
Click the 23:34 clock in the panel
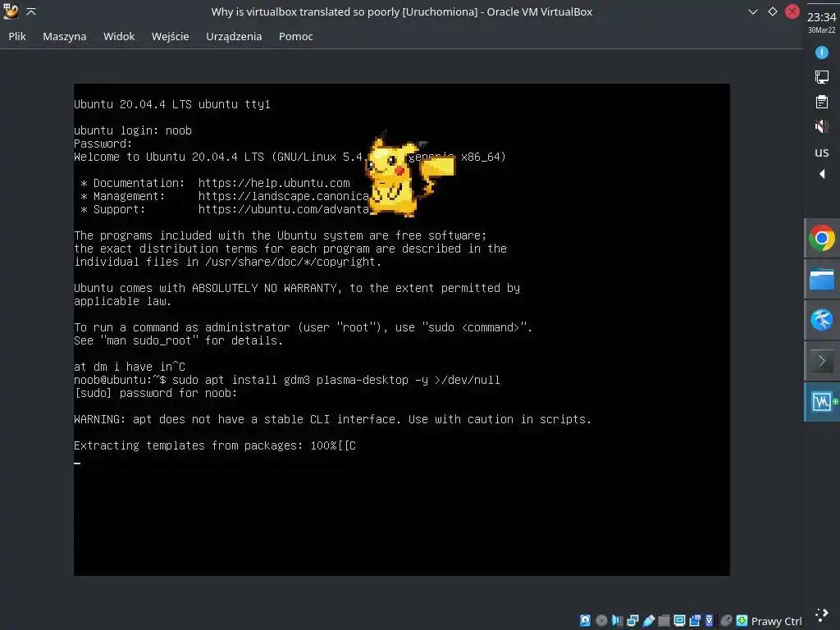tap(821, 17)
